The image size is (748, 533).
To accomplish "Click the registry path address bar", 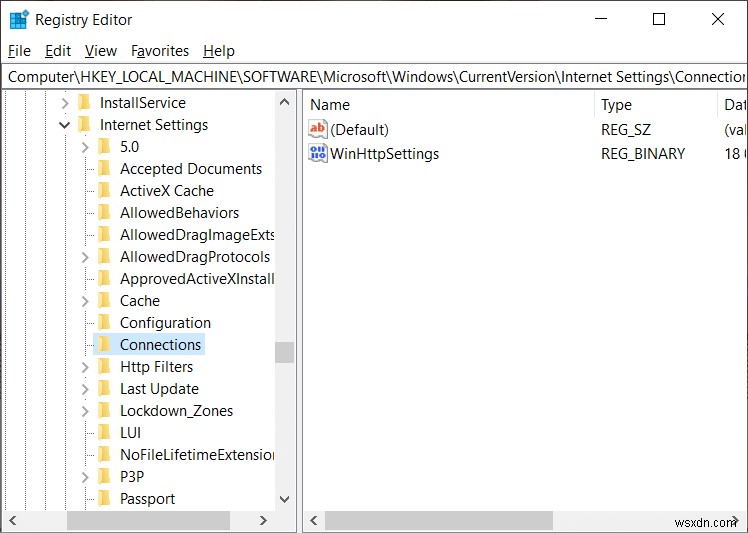I will 374,77.
